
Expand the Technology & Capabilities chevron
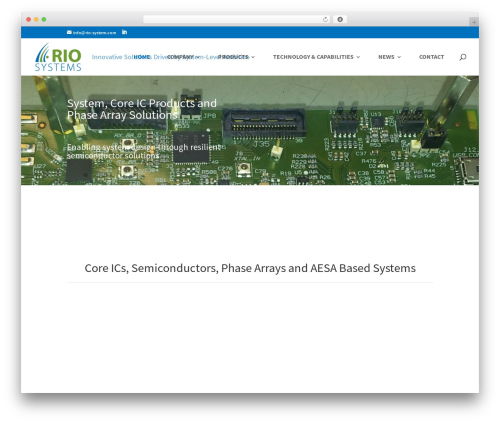358,57
